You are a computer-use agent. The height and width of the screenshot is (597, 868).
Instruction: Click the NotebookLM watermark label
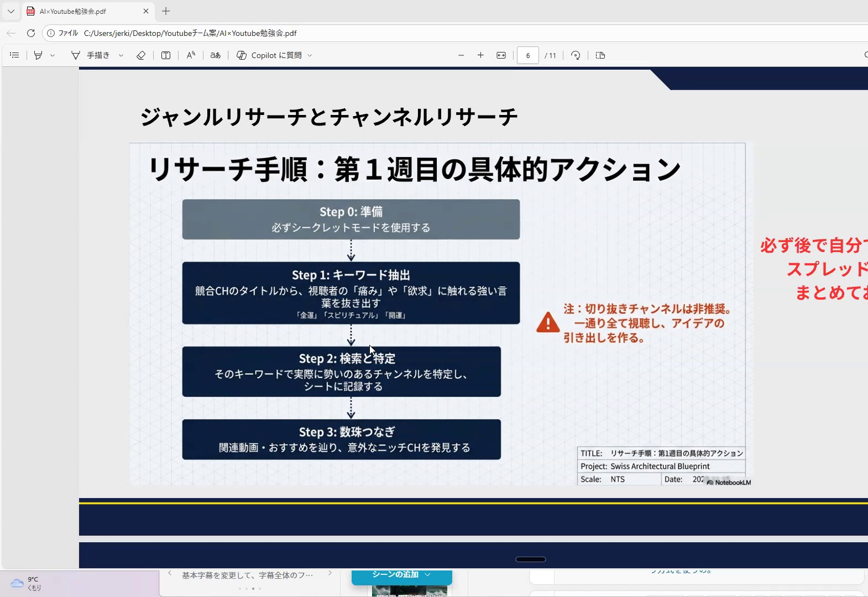pos(729,482)
